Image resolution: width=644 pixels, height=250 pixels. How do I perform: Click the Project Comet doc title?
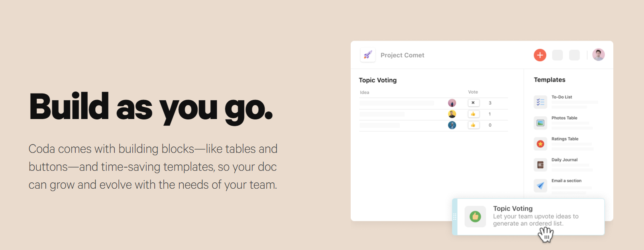coord(402,55)
